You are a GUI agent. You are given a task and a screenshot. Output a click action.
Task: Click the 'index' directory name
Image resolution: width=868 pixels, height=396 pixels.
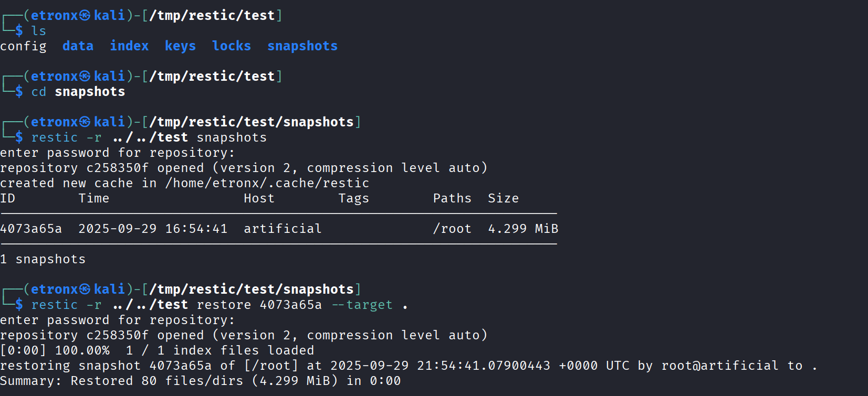coord(129,46)
